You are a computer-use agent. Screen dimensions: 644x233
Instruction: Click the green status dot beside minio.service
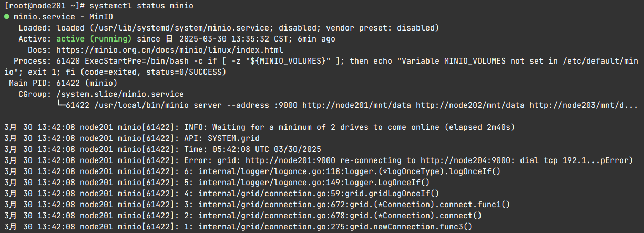pos(6,17)
